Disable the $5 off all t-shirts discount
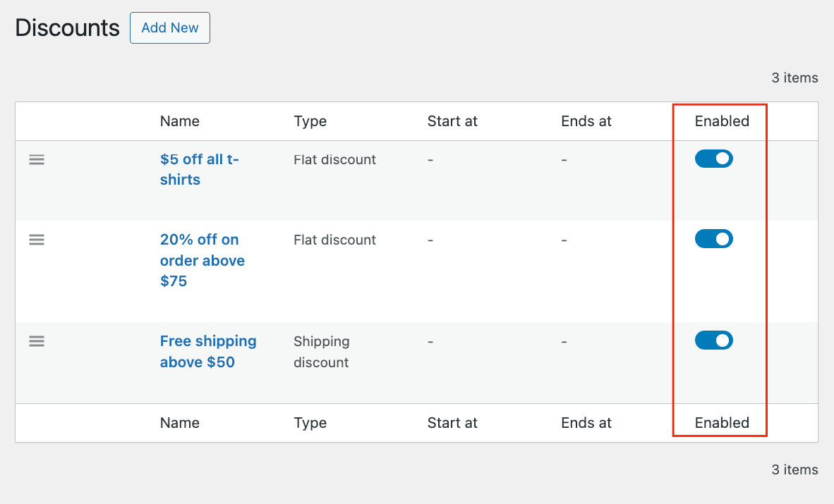 click(713, 159)
